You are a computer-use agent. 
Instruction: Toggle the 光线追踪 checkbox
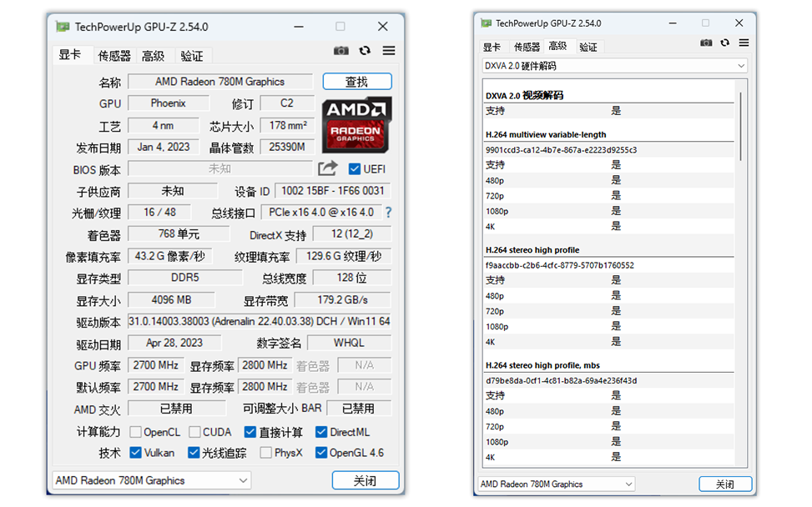point(194,453)
